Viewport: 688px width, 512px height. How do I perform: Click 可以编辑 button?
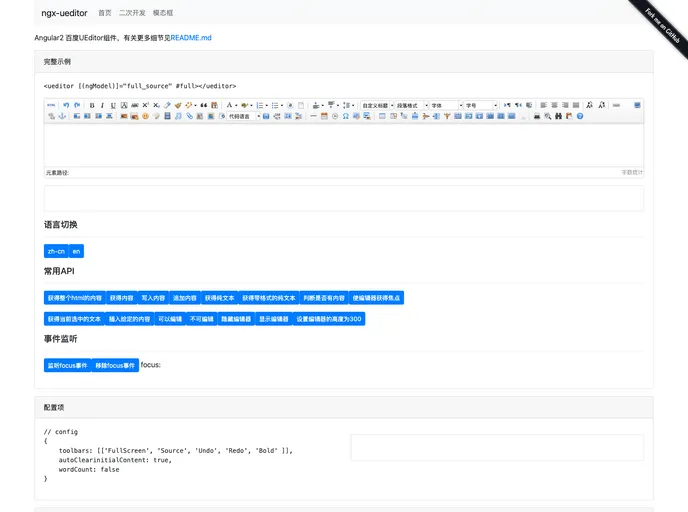click(170, 319)
